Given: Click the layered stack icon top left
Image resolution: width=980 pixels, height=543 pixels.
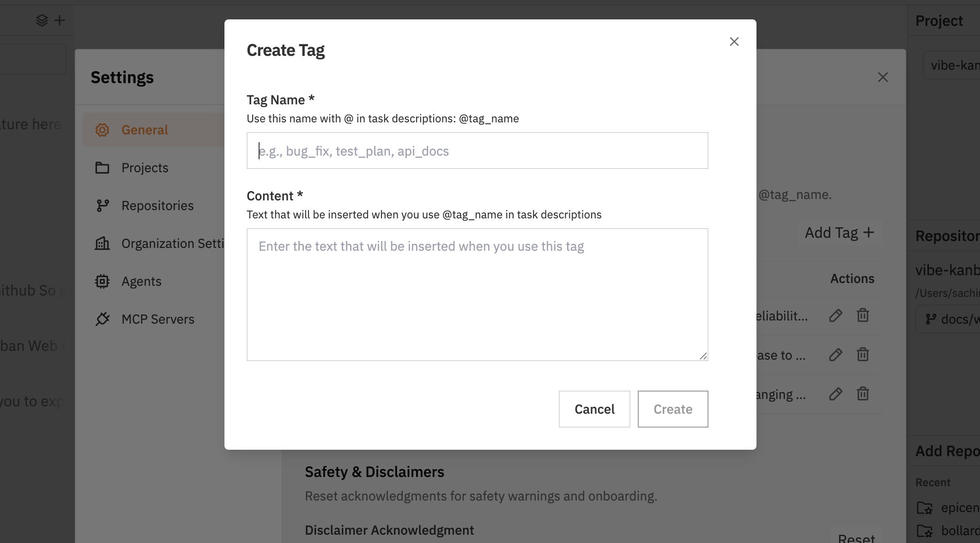Looking at the screenshot, I should click(41, 20).
